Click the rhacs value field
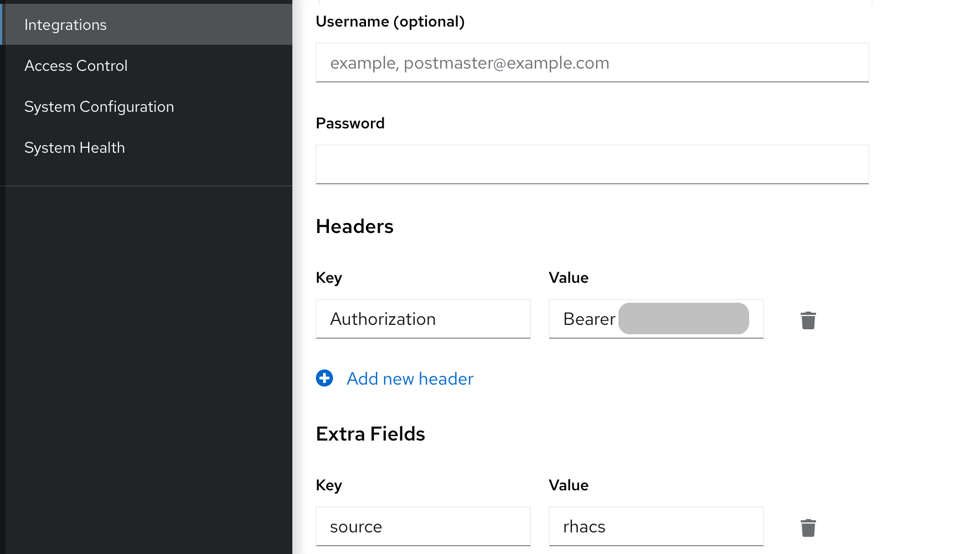The height and width of the screenshot is (554, 980). click(x=656, y=526)
